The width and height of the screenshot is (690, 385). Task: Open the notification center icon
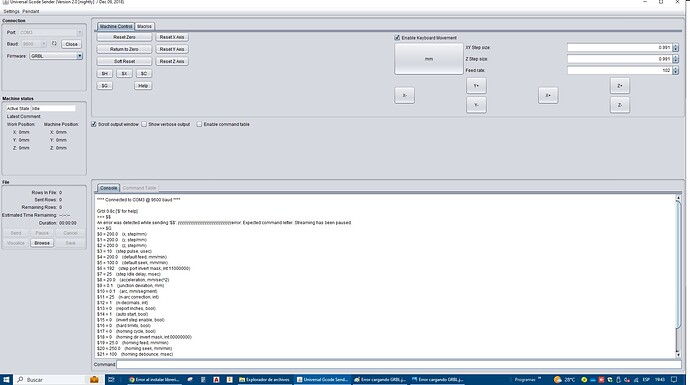click(x=674, y=379)
